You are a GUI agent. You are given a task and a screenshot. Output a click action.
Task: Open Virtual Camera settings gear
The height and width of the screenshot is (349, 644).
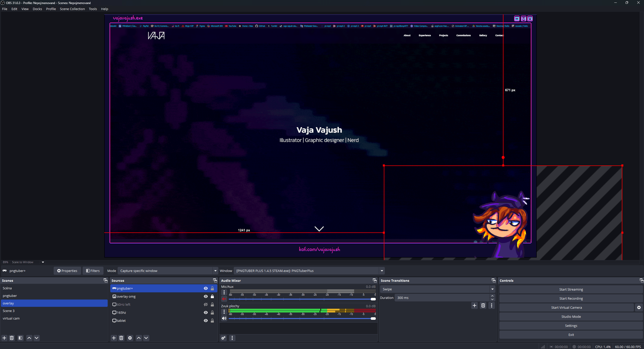639,307
